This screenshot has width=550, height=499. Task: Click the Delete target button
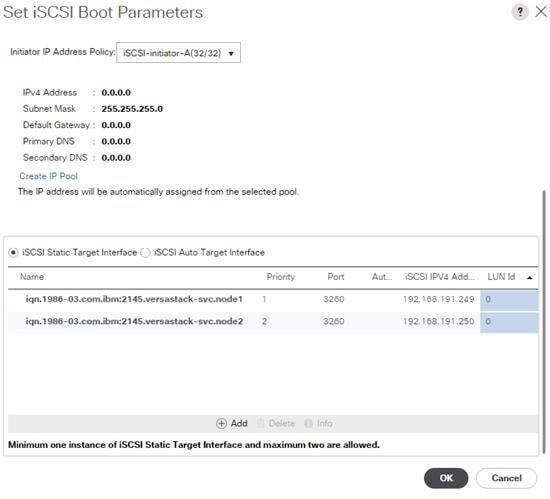tap(276, 424)
